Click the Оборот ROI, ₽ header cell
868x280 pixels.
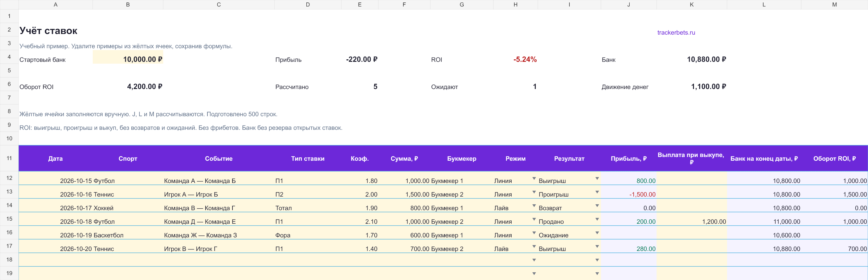click(834, 158)
